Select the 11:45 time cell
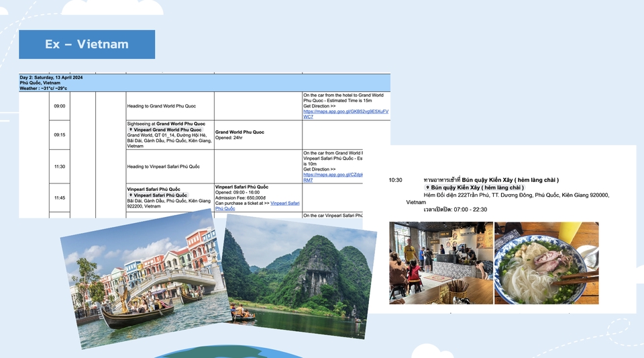The image size is (644, 358). [x=60, y=197]
